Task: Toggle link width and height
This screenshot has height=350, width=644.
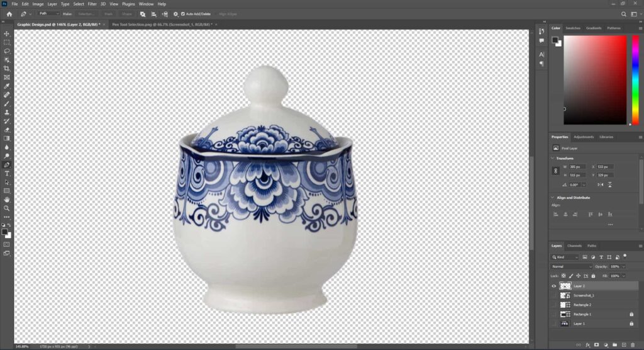Action: (556, 171)
